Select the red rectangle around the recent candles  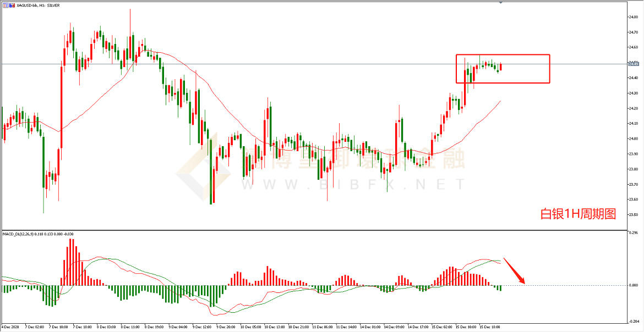coord(503,55)
